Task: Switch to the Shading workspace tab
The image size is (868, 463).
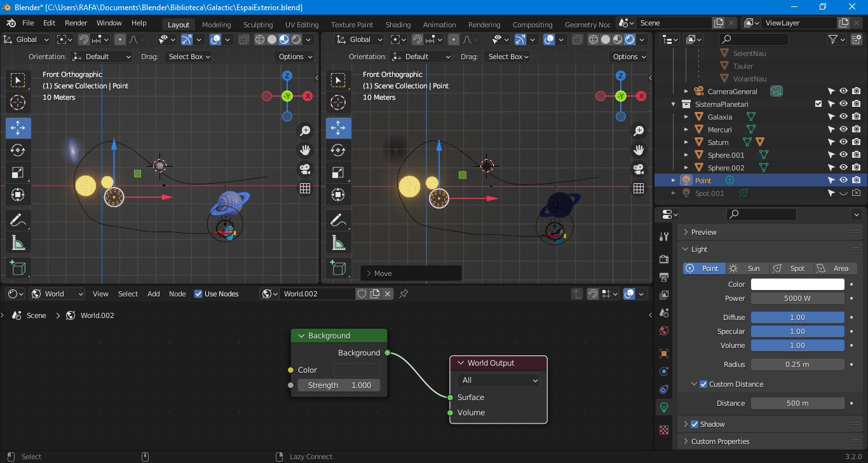Action: [398, 25]
